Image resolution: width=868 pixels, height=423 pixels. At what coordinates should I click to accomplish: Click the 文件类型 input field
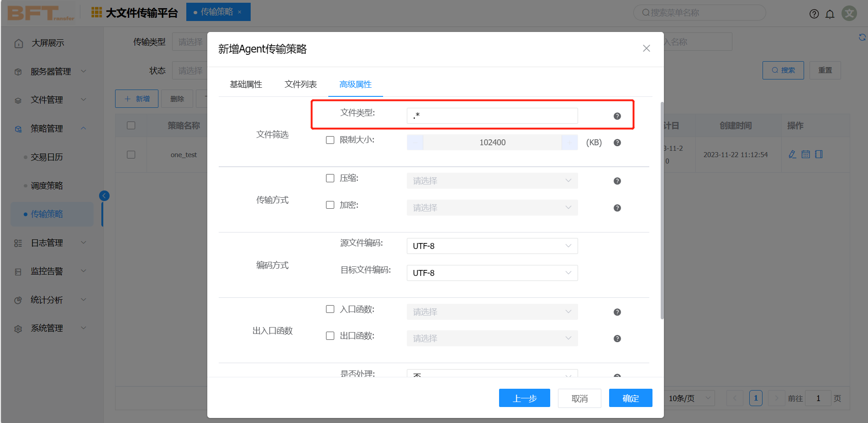(x=492, y=116)
